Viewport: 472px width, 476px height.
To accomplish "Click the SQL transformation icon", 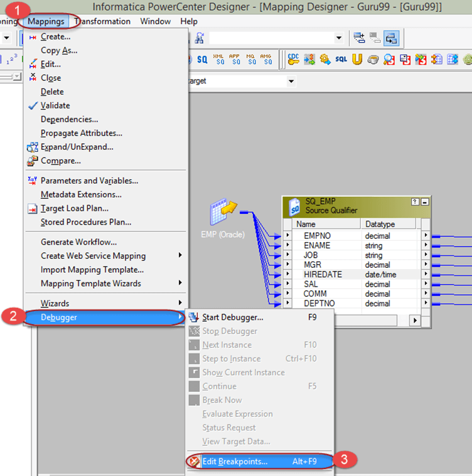I will pos(341,59).
